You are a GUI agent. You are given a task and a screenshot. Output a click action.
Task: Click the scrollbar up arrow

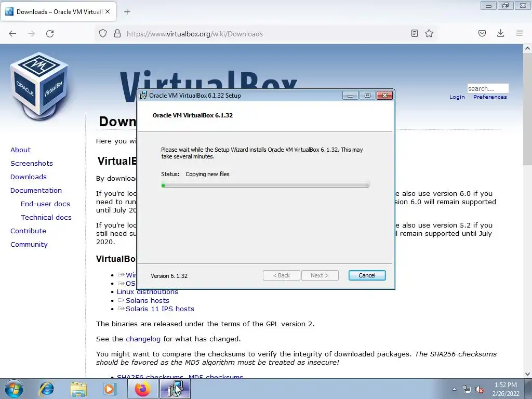point(527,48)
